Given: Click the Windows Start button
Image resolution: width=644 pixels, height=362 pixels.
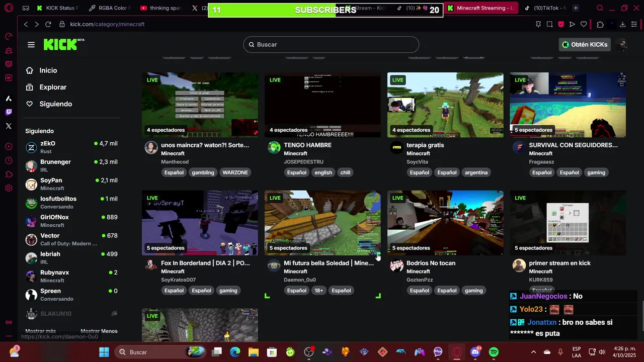Looking at the screenshot, I should [104, 352].
